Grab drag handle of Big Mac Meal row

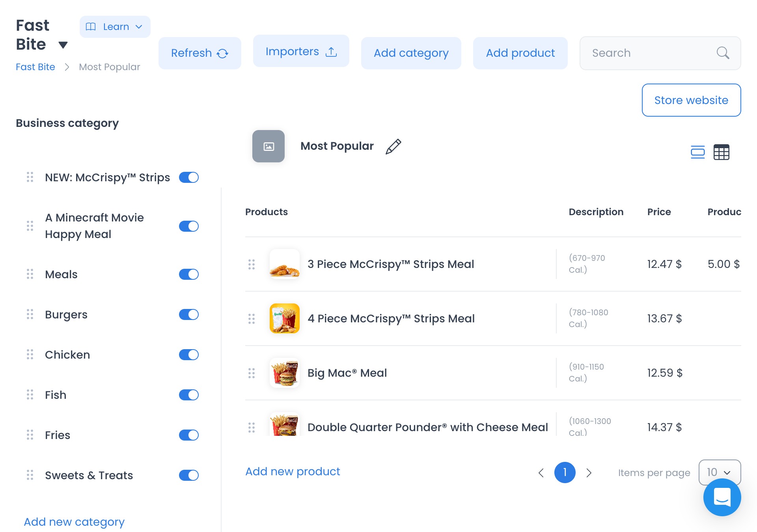252,373
